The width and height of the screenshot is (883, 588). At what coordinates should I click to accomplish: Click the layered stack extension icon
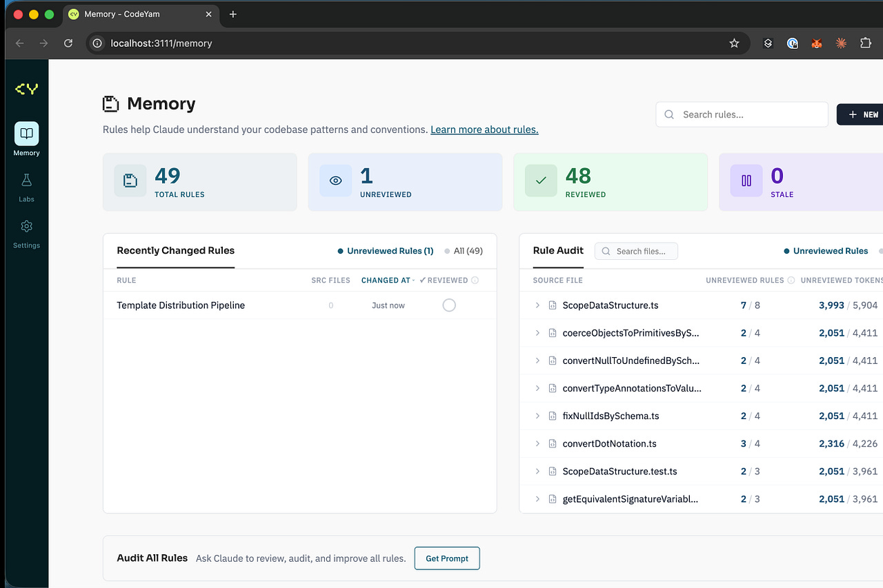click(768, 43)
